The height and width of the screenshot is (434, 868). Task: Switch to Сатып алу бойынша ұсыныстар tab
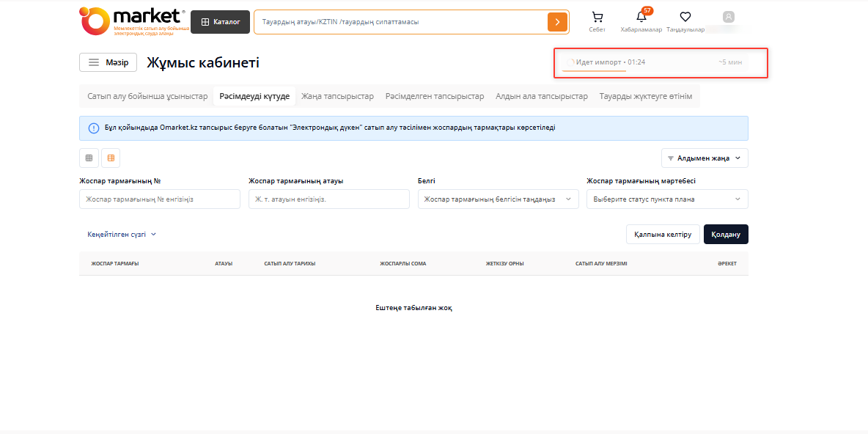click(x=147, y=96)
